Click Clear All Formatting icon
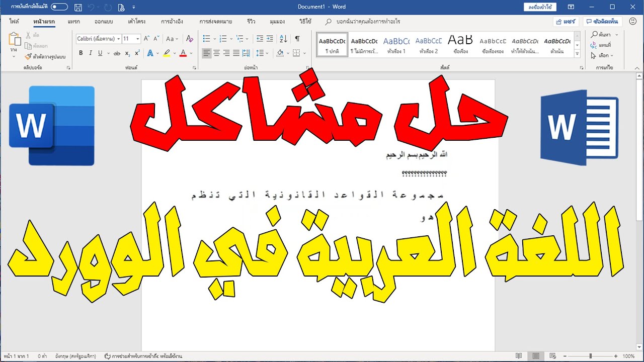 pos(189,39)
